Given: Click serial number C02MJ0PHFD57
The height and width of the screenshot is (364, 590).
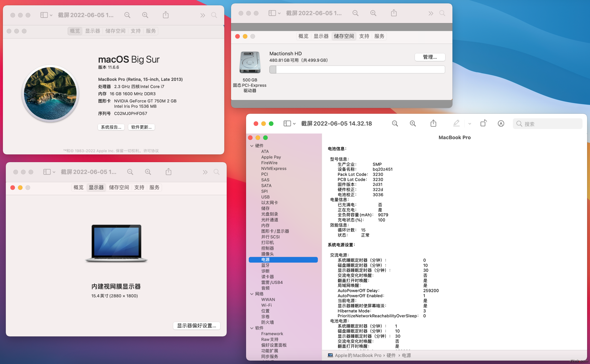Looking at the screenshot, I should pos(131,114).
